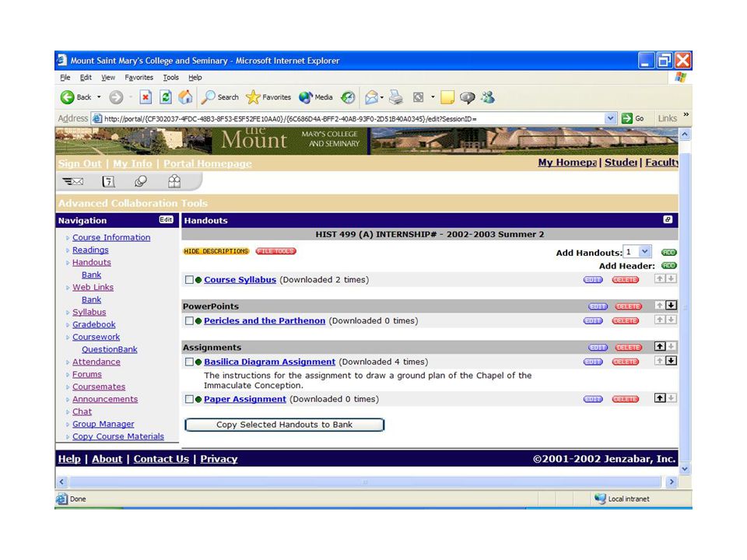The width and height of the screenshot is (747, 560).
Task: Click the Contact Us footer link
Action: pos(161,459)
